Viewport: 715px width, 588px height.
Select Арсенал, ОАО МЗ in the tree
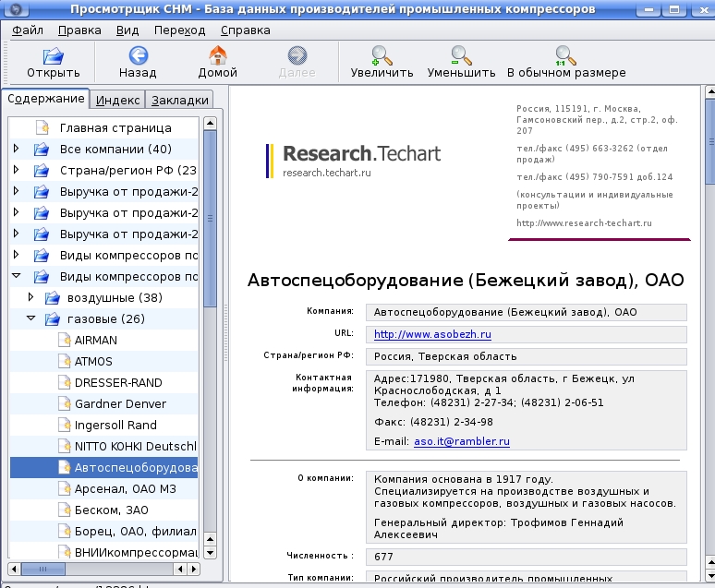click(x=125, y=488)
